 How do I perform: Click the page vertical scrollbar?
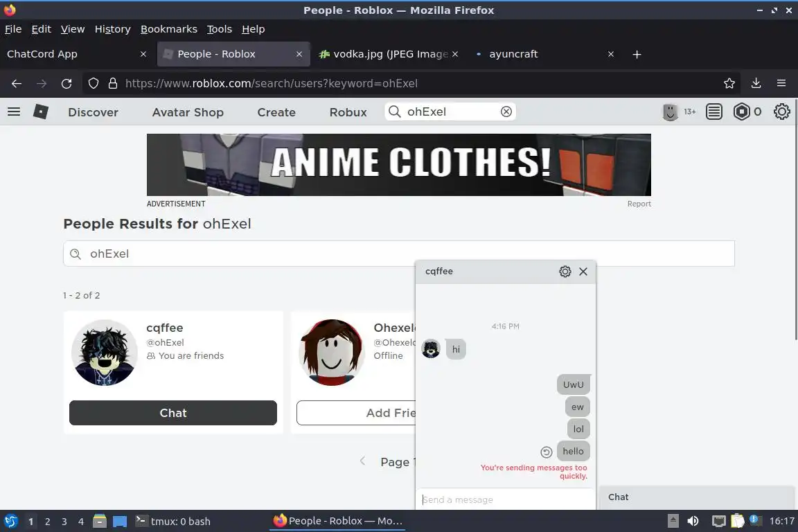click(795, 219)
